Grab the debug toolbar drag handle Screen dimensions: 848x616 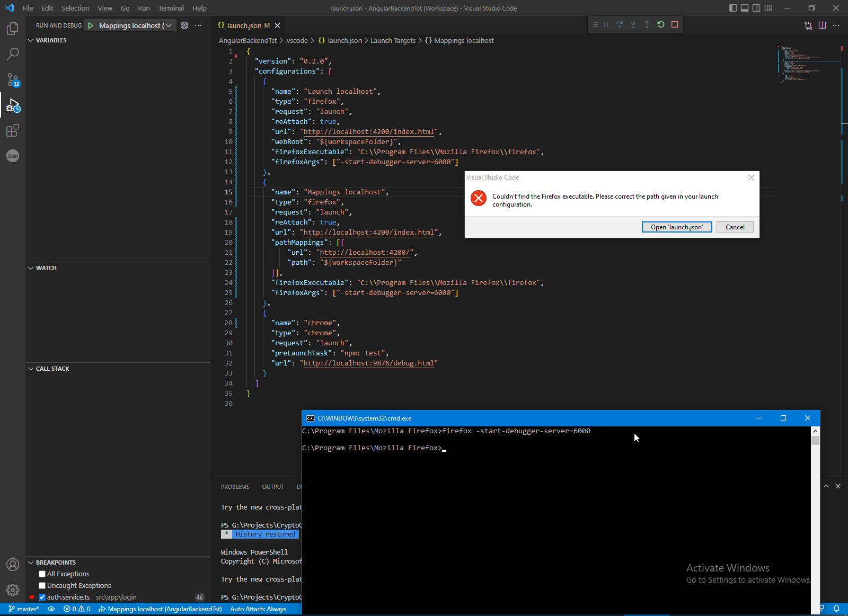pyautogui.click(x=595, y=24)
